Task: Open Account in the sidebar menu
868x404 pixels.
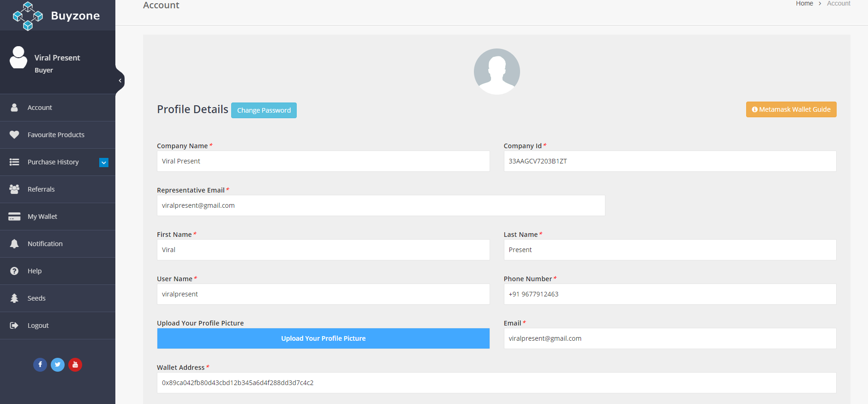Action: 40,108
